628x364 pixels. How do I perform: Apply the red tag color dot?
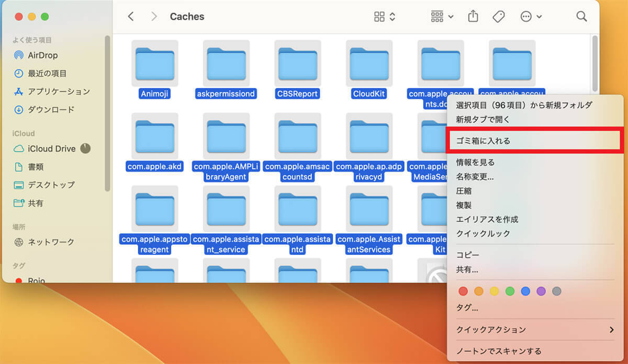tap(463, 291)
